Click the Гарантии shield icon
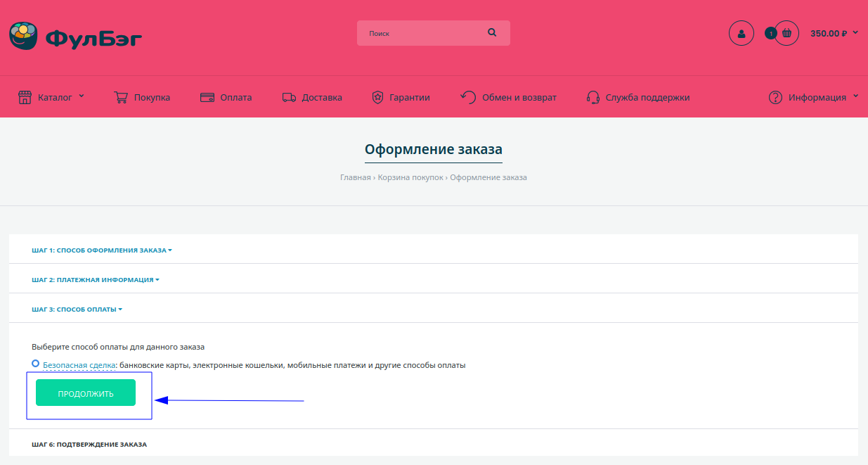 (x=377, y=97)
